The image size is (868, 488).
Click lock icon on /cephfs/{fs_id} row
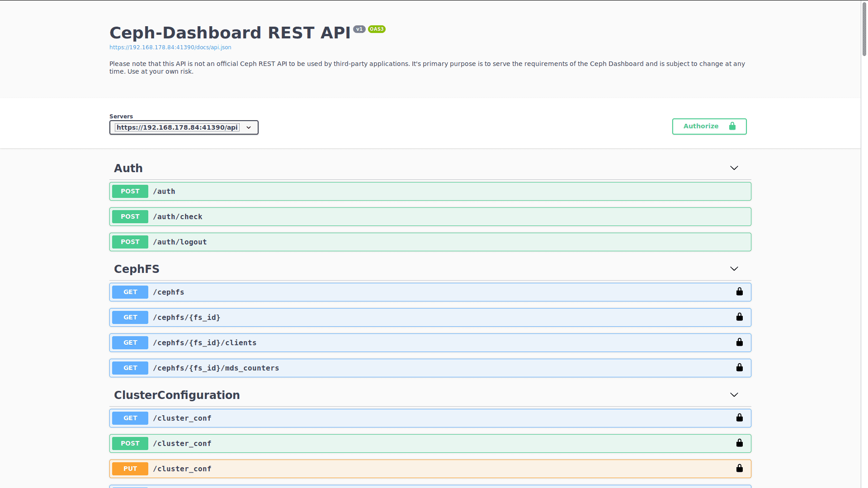tap(739, 317)
